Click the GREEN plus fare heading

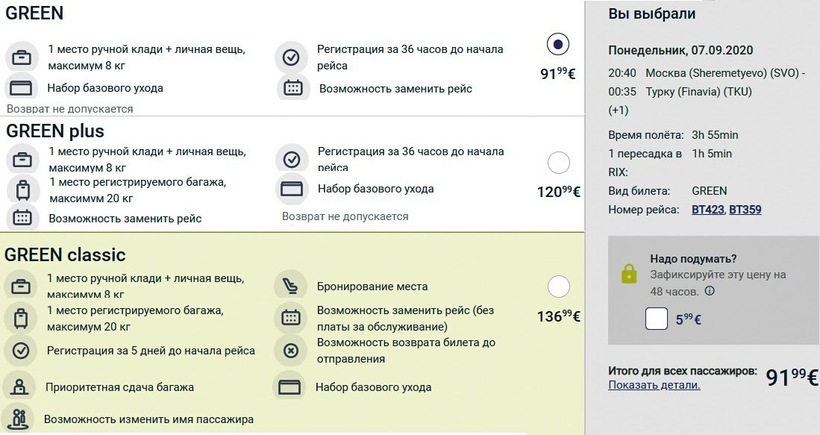[x=55, y=131]
